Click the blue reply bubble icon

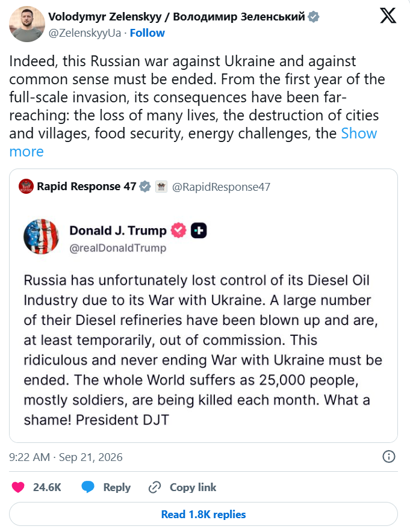tap(88, 487)
